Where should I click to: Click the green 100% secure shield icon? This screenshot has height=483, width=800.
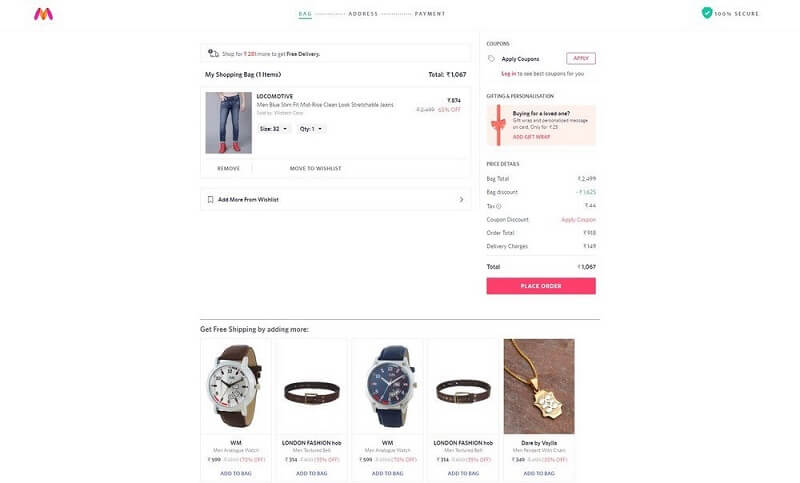click(707, 13)
